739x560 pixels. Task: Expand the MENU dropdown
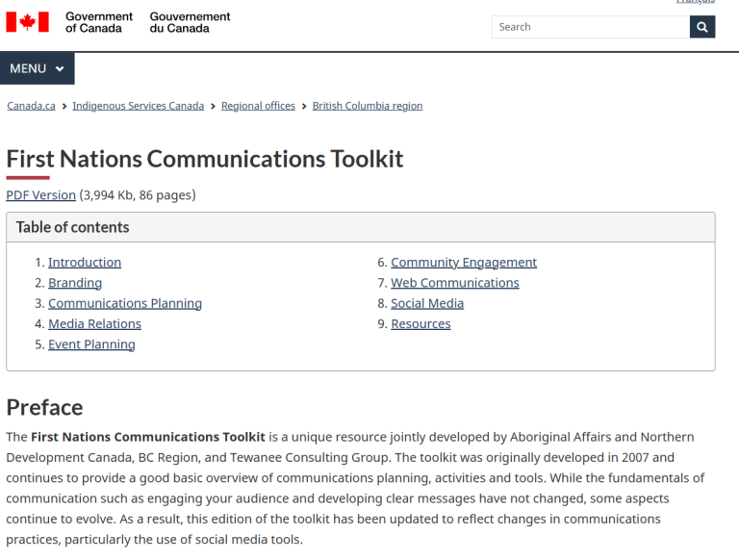(x=38, y=69)
